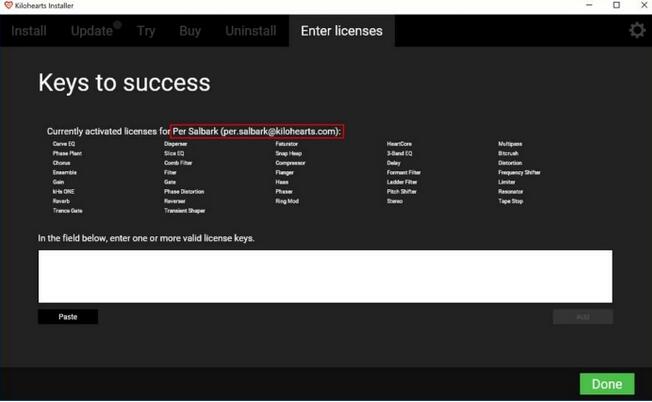Click the 'Phase Distortion' license entry

click(x=184, y=192)
